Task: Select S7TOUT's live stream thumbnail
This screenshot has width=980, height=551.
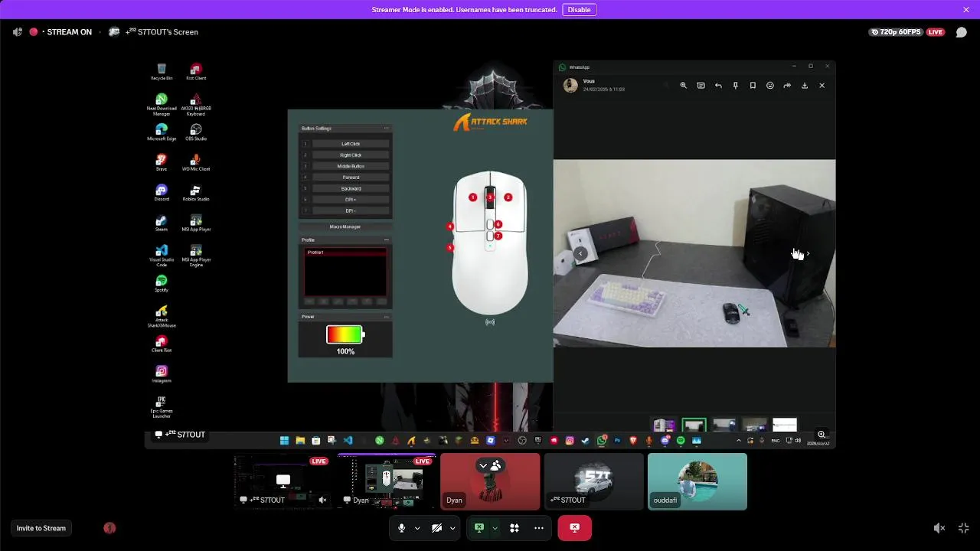Action: pyautogui.click(x=283, y=481)
